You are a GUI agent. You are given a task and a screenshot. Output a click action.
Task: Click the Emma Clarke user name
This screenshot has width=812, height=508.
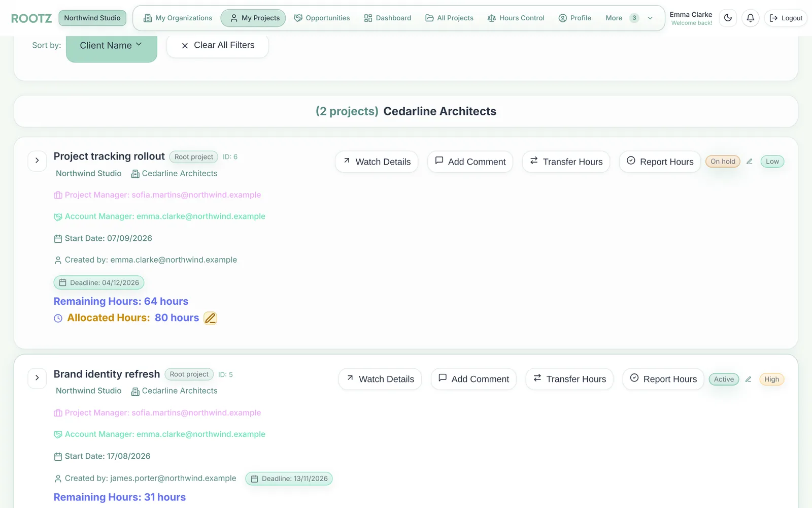691,15
